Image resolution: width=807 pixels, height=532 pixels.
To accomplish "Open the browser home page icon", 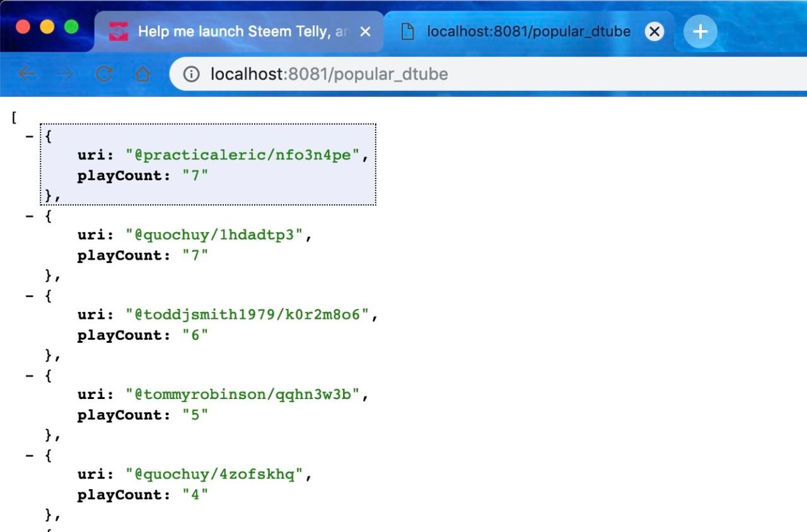I will (x=143, y=74).
